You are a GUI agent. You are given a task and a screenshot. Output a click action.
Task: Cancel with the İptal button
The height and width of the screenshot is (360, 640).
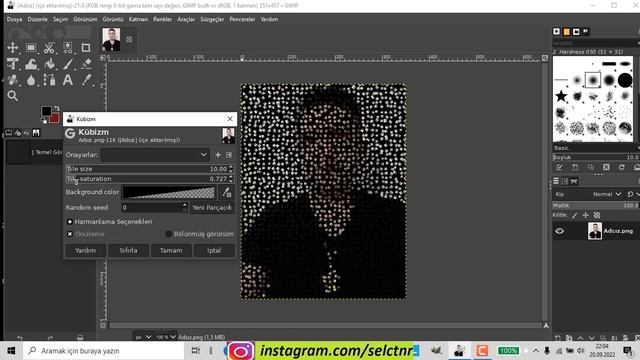(x=214, y=251)
